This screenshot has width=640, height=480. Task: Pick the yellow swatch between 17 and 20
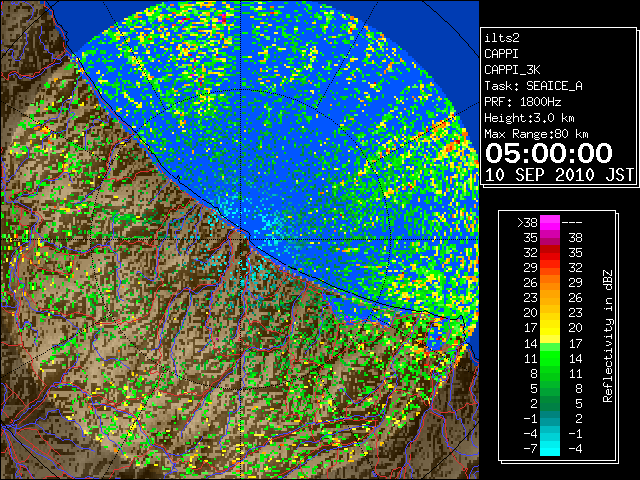[x=550, y=328]
